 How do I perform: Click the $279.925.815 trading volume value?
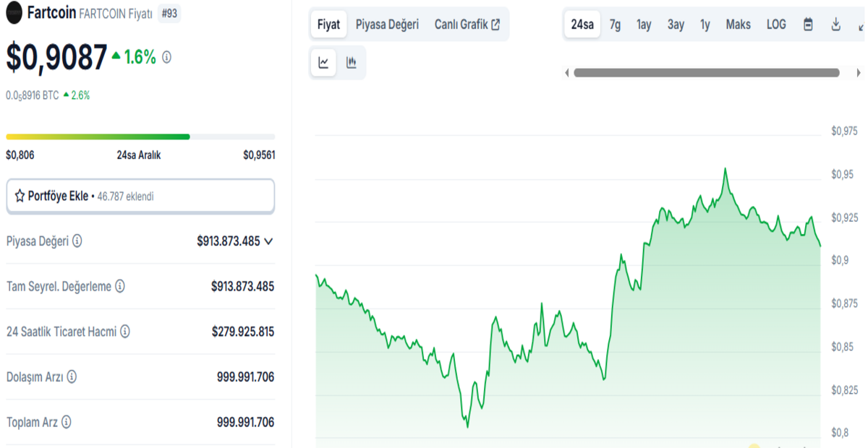tap(243, 332)
